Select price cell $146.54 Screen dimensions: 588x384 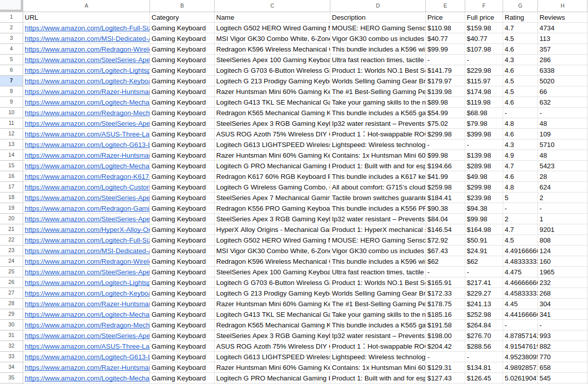[x=445, y=229]
